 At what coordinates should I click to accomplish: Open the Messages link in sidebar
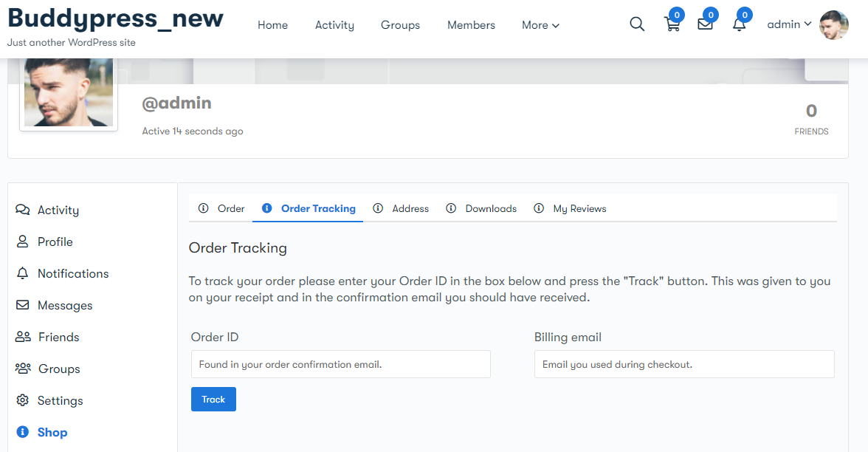65,305
